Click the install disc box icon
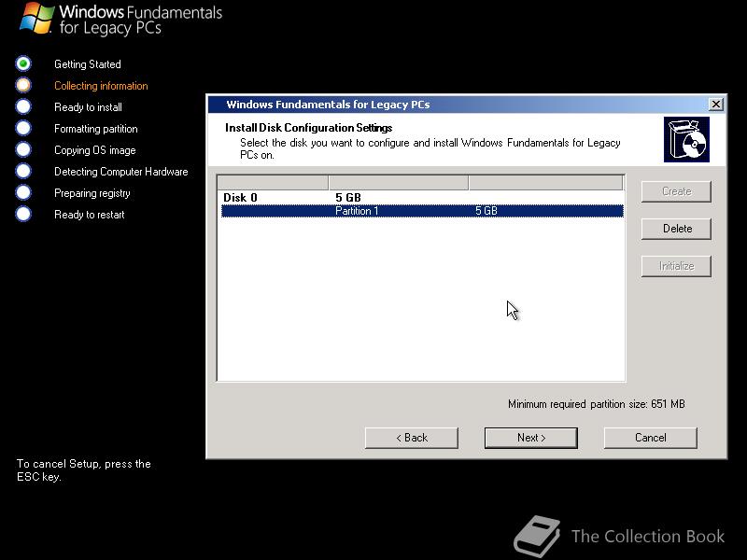This screenshot has width=747, height=560. [686, 139]
